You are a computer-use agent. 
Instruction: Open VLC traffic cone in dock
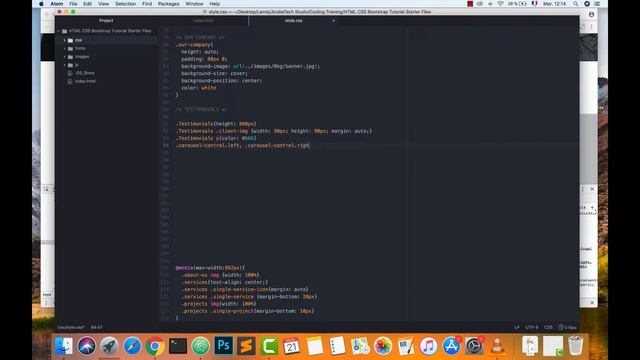(x=497, y=346)
